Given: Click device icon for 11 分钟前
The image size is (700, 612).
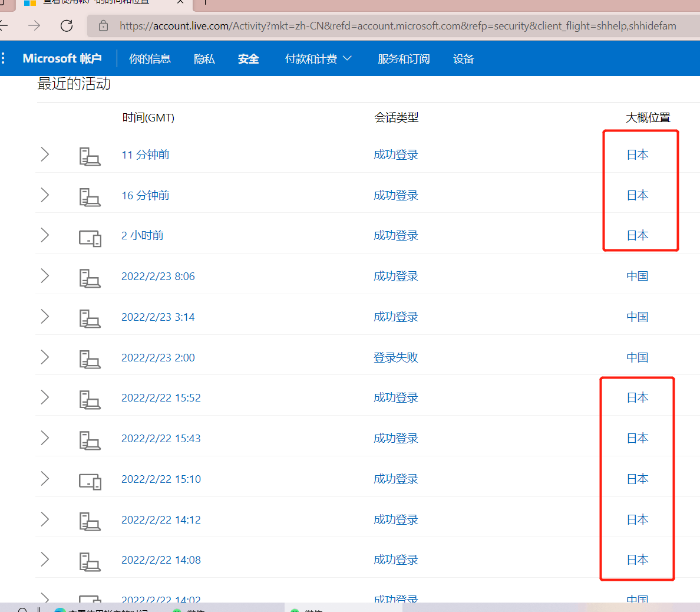Looking at the screenshot, I should coord(90,157).
